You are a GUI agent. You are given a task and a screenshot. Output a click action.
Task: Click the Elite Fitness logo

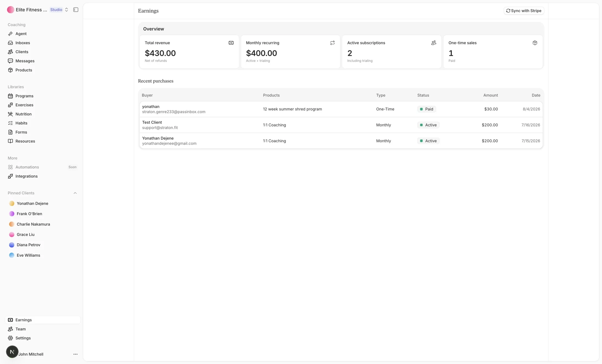coord(11,10)
